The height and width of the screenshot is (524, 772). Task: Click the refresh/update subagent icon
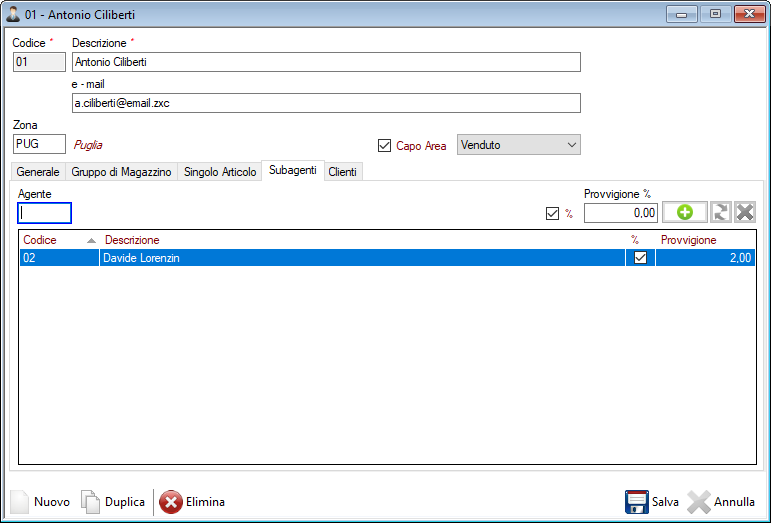721,212
